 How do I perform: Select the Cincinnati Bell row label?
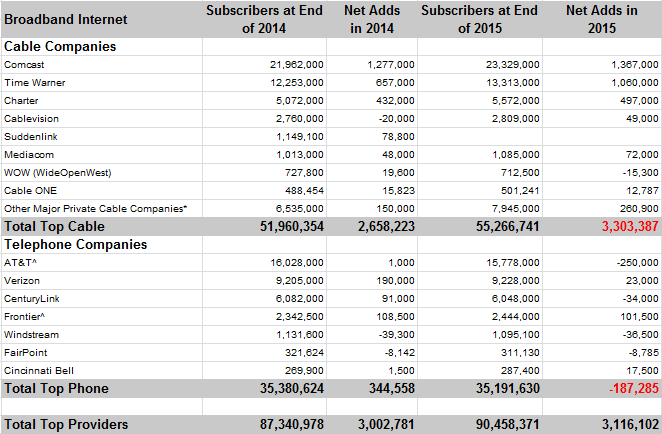39,371
